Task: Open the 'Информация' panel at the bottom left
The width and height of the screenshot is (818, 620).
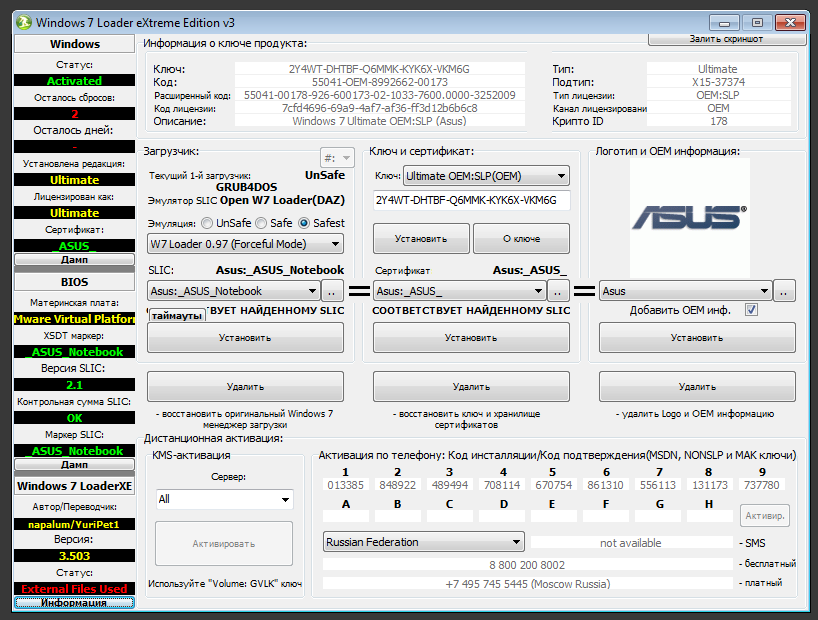Action: pos(73,604)
